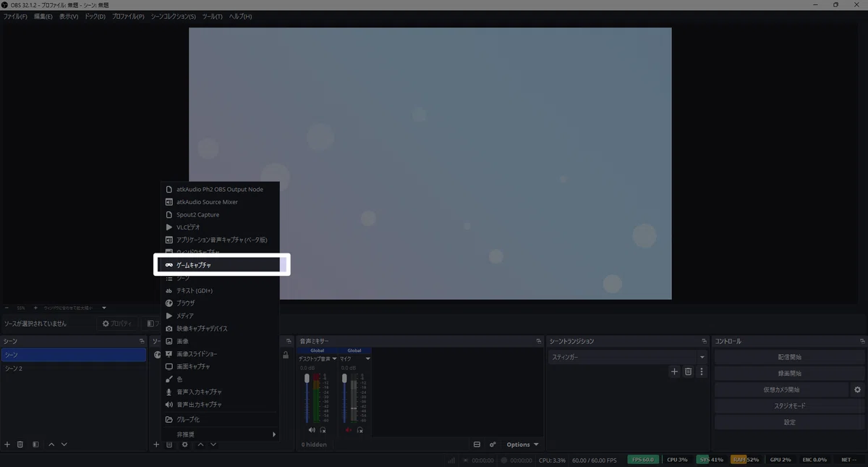Toggle audio mixer layout icon

tap(477, 445)
